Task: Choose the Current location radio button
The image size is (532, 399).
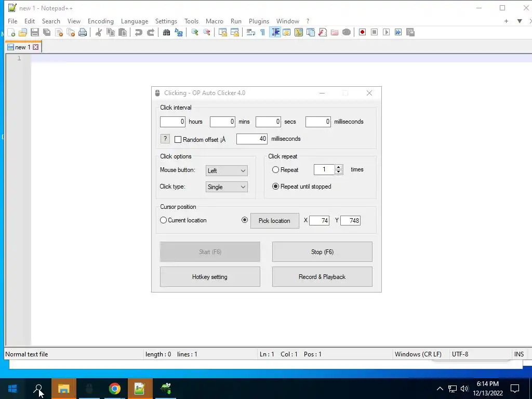Action: [163, 220]
